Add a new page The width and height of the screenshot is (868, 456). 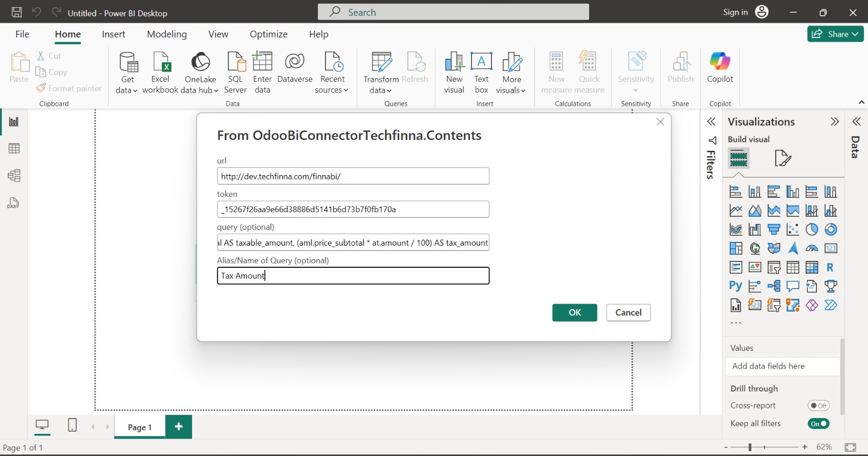(x=178, y=427)
